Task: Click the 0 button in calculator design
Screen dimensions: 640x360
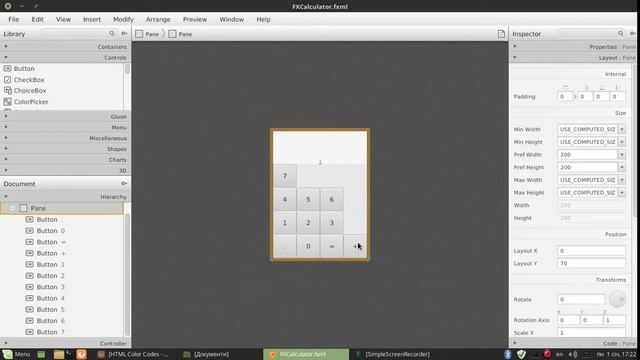Action: pos(308,246)
